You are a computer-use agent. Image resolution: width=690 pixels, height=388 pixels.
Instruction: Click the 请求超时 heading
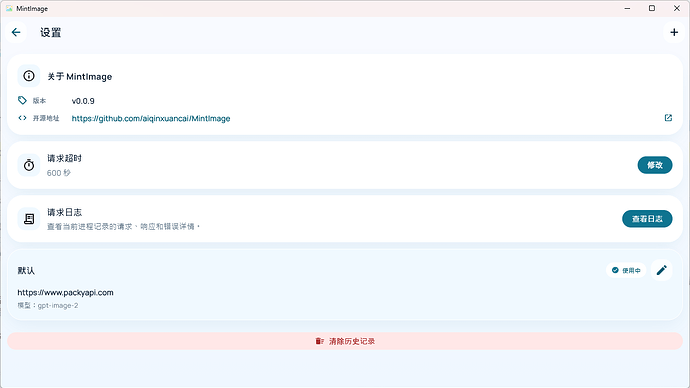pyautogui.click(x=65, y=158)
